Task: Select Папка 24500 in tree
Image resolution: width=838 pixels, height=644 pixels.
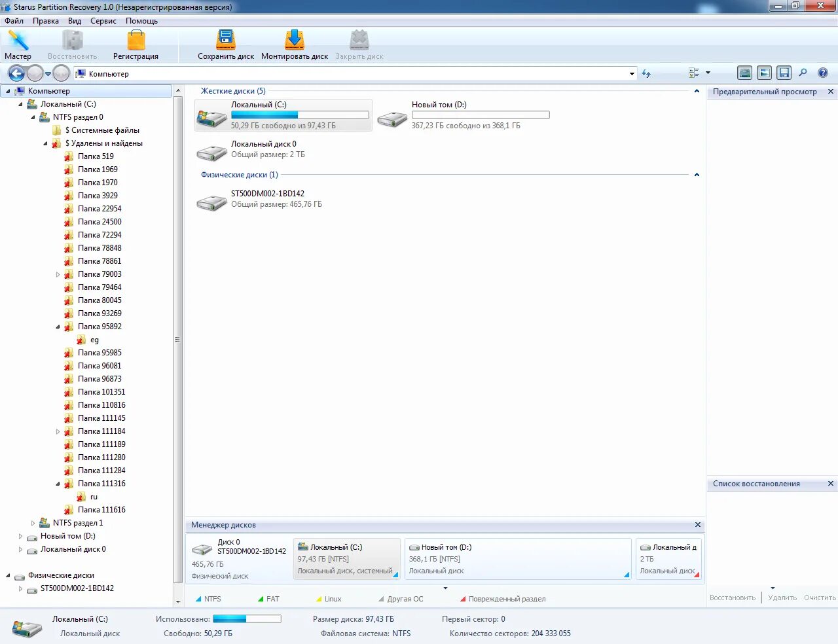Action: coord(100,222)
